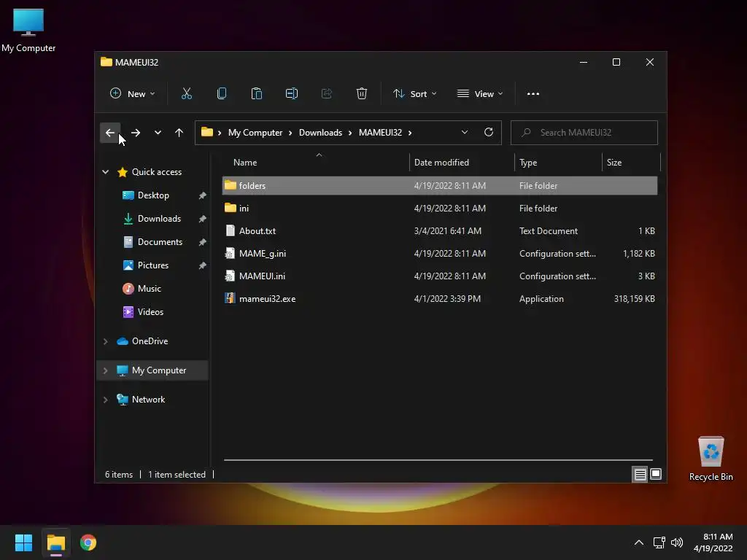
Task: Click the horizontal scrollbar in file list
Action: point(438,460)
